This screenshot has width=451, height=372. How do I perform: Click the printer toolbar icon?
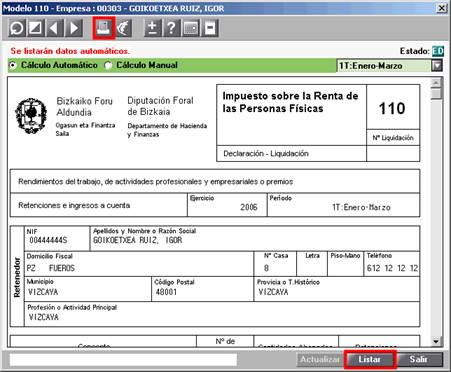104,28
